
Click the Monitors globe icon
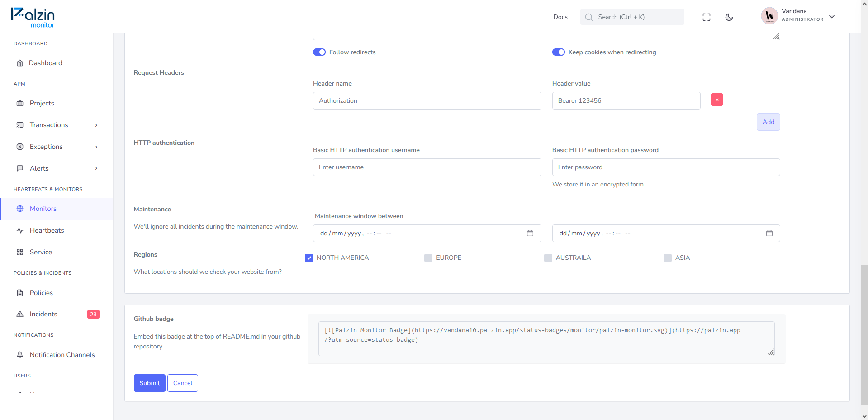(x=20, y=209)
